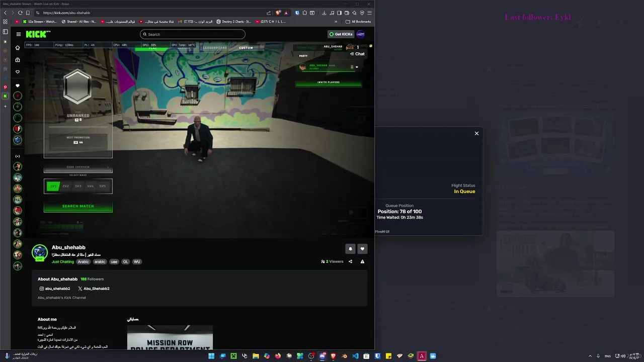The width and height of the screenshot is (644, 362).
Task: Open Windows Start menu
Action: 211,356
